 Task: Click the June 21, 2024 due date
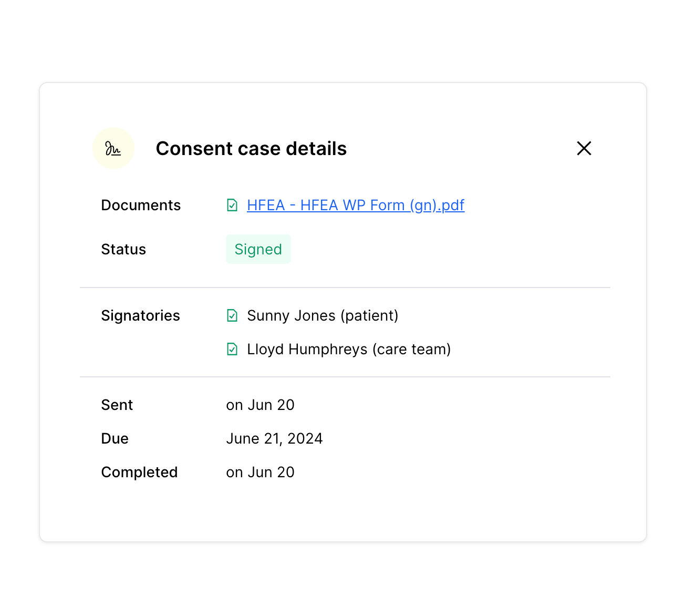(x=274, y=438)
